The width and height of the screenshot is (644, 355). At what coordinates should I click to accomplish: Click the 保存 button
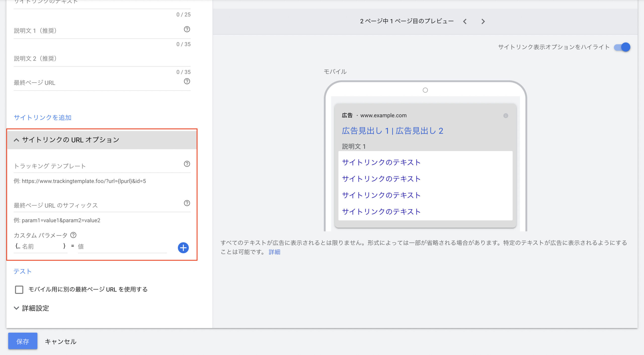(x=23, y=341)
